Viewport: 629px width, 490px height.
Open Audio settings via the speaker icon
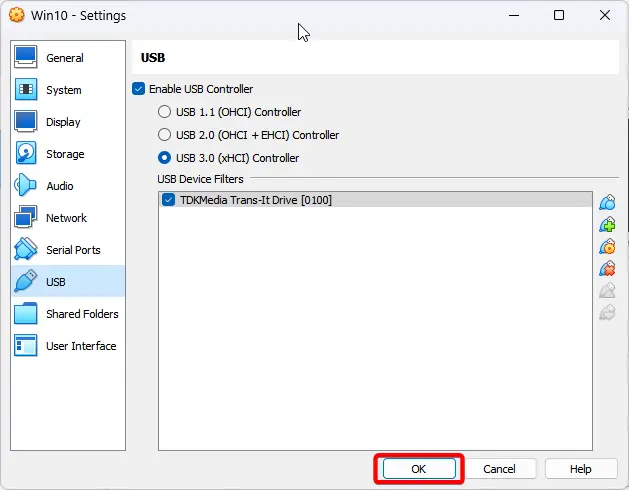pyautogui.click(x=26, y=185)
